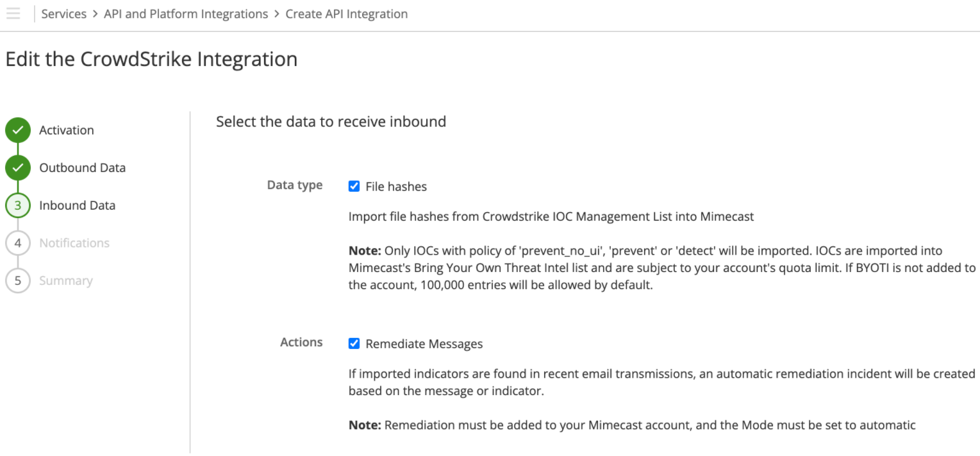Select the step 5 Summary circle

pyautogui.click(x=18, y=281)
